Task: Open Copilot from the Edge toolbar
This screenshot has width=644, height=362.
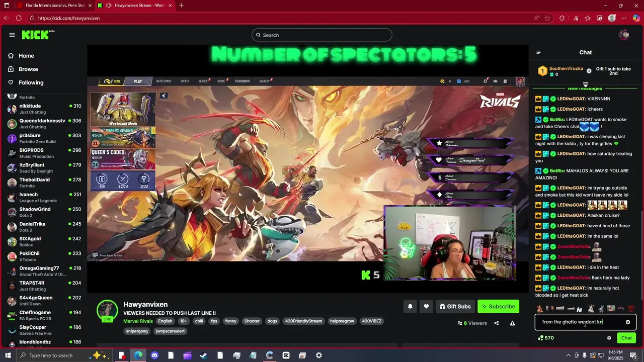Action: pos(636,18)
